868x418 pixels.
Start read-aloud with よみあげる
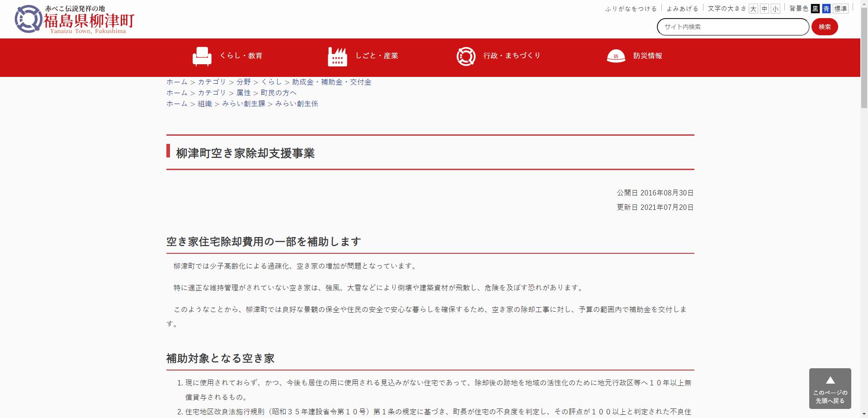coord(682,9)
